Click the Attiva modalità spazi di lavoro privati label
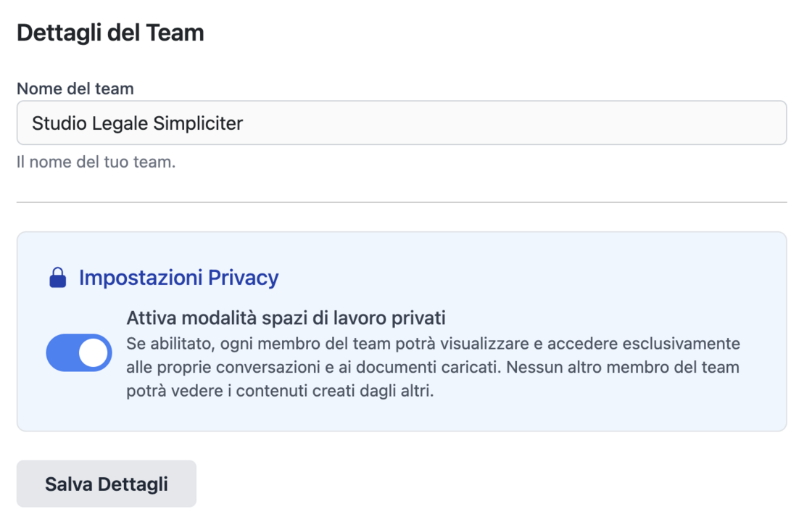 [286, 318]
